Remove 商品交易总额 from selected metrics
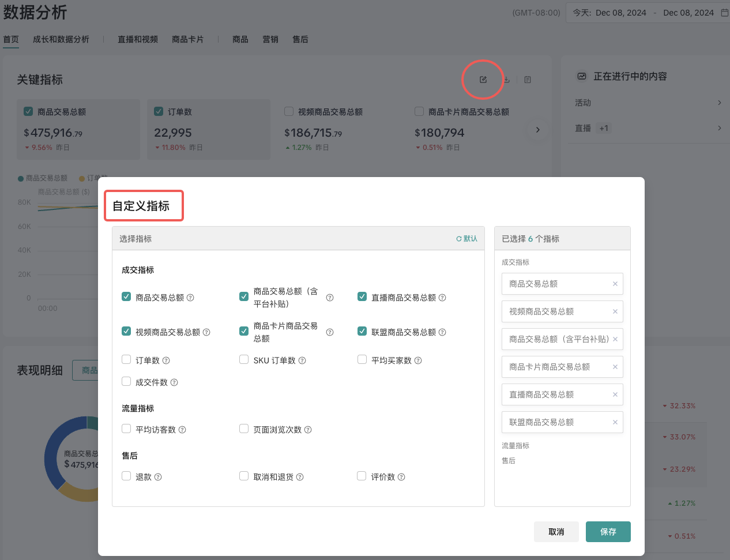Image resolution: width=730 pixels, height=560 pixels. pos(615,284)
